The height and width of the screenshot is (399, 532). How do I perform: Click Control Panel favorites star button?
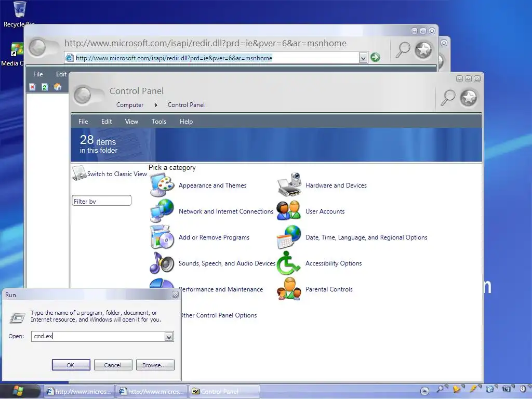[x=469, y=98]
